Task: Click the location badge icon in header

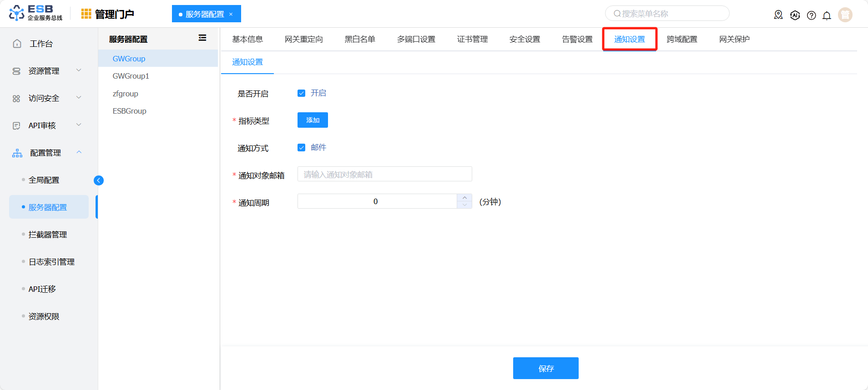Action: [778, 15]
